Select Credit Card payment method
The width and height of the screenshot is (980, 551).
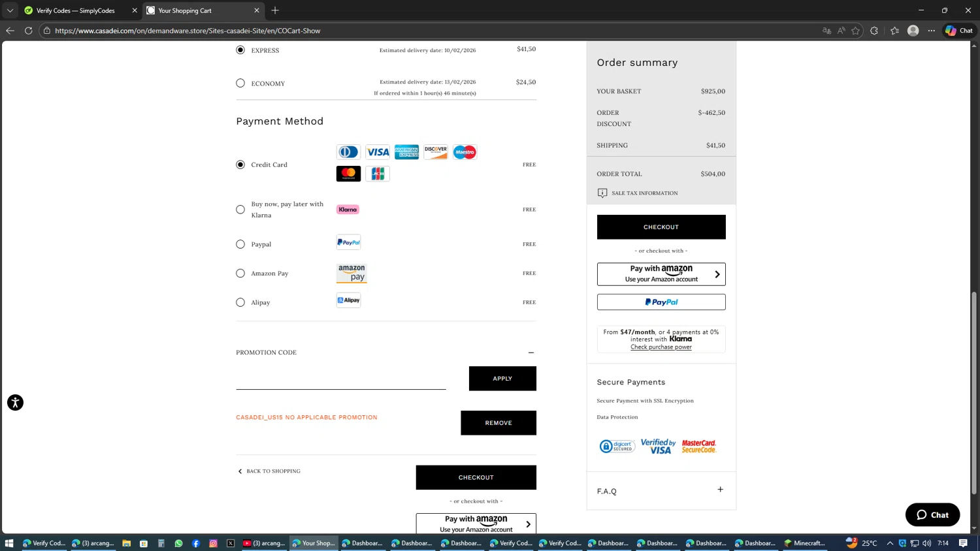pyautogui.click(x=240, y=165)
